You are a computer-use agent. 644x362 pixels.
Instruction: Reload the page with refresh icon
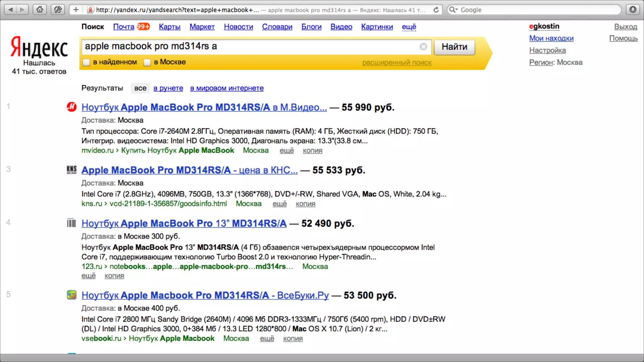[x=436, y=10]
